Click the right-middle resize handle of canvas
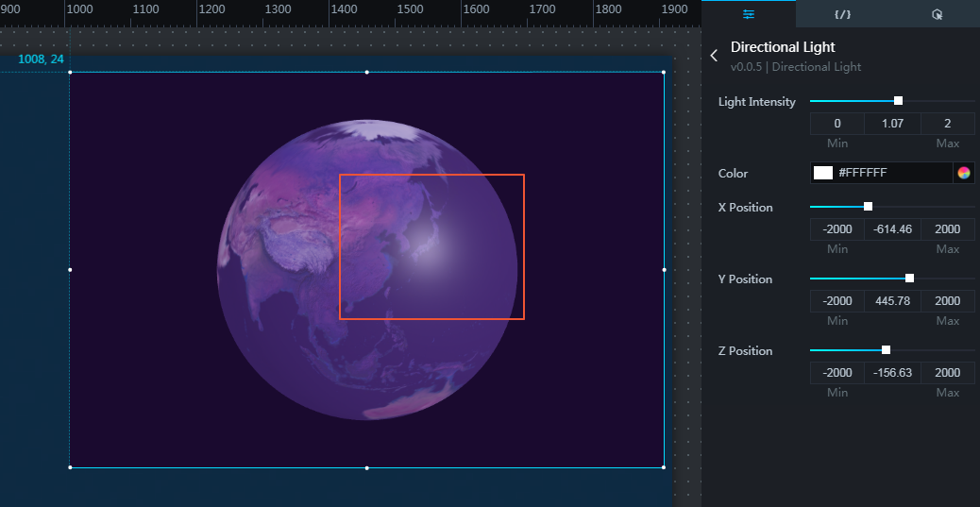 point(664,270)
